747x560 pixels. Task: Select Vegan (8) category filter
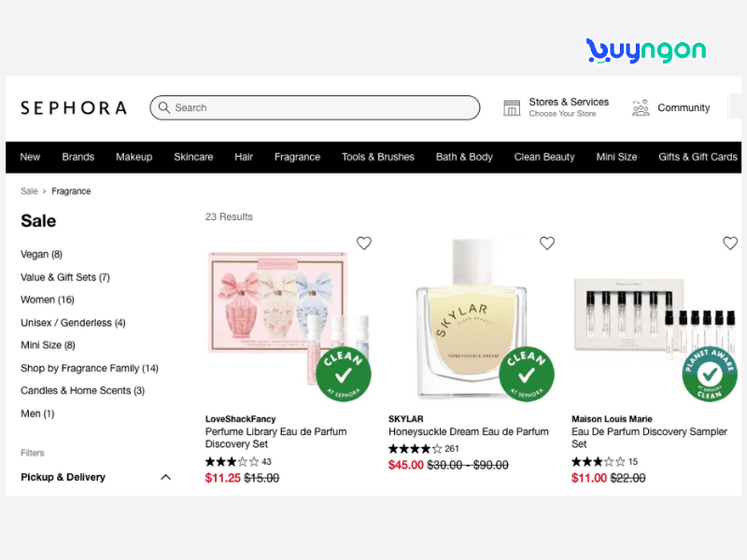point(41,254)
